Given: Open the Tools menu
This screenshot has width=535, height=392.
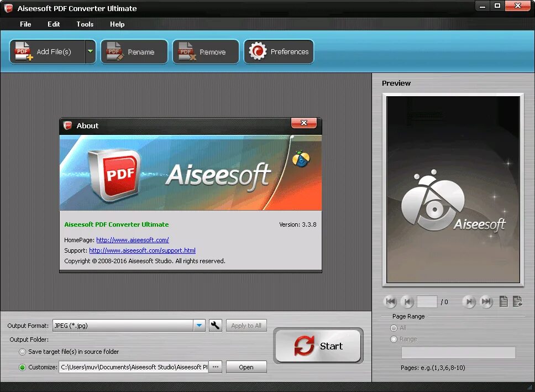Looking at the screenshot, I should pyautogui.click(x=85, y=24).
